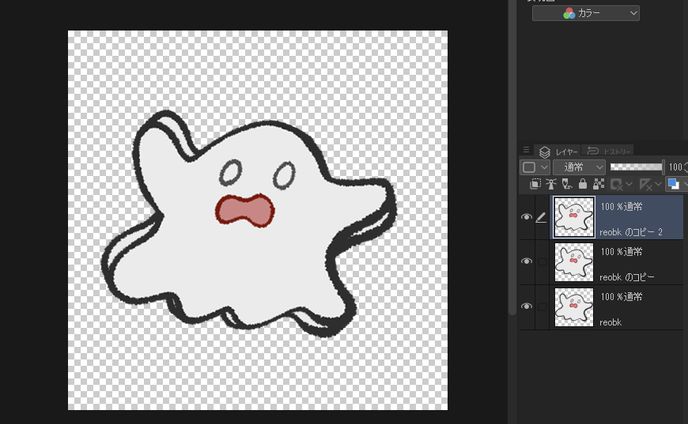The height and width of the screenshot is (424, 688).
Task: Click the layer mask enable icon
Action: point(616,184)
